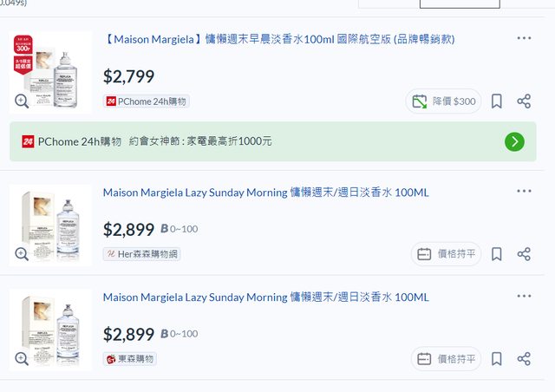Screen dimensions: 555x392
Task: Click green arrow on PChome promotion banner
Action: tap(514, 141)
